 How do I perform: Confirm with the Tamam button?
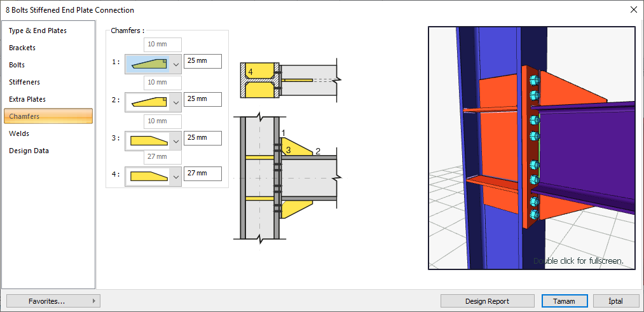[x=565, y=301]
